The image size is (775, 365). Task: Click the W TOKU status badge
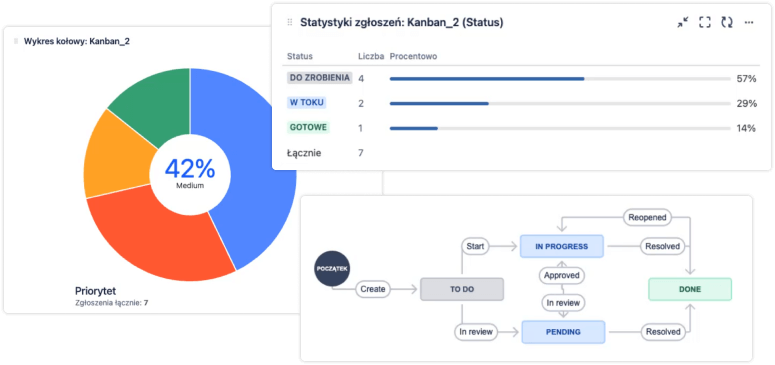click(306, 102)
